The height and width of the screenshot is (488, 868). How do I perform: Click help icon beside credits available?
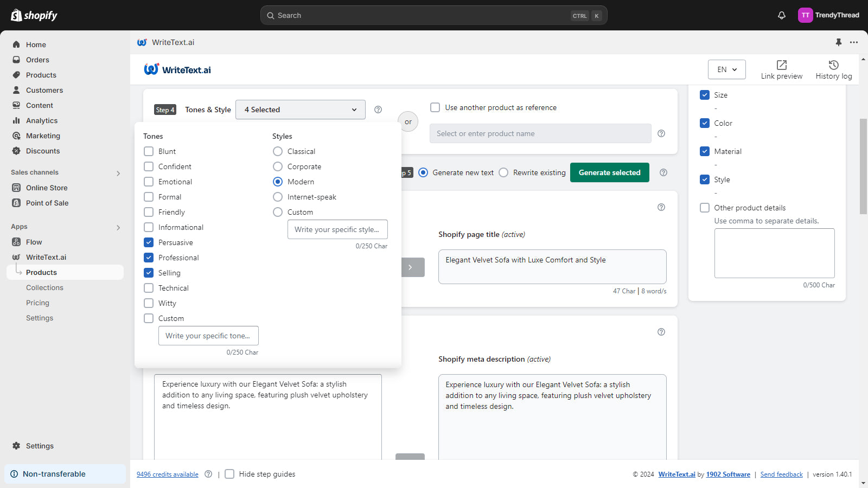(208, 474)
